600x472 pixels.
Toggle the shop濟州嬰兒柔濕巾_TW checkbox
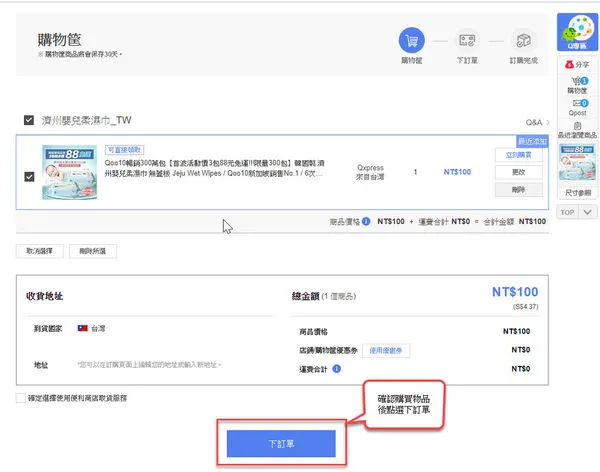coord(29,120)
